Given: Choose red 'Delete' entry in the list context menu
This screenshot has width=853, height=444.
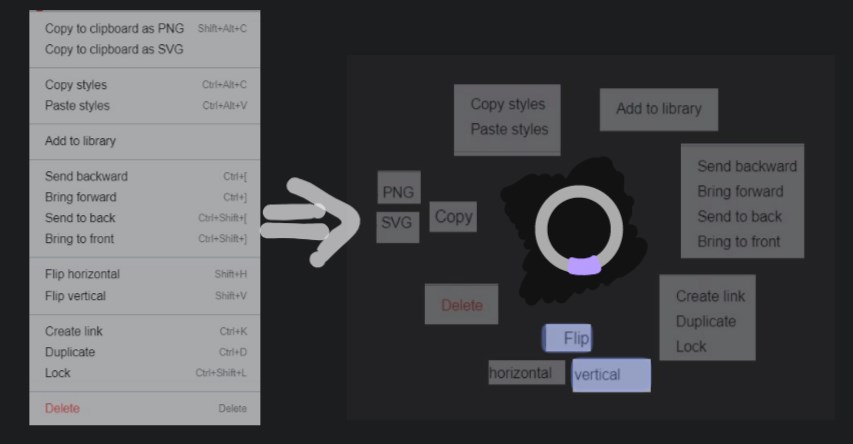Looking at the screenshot, I should pyautogui.click(x=145, y=408).
